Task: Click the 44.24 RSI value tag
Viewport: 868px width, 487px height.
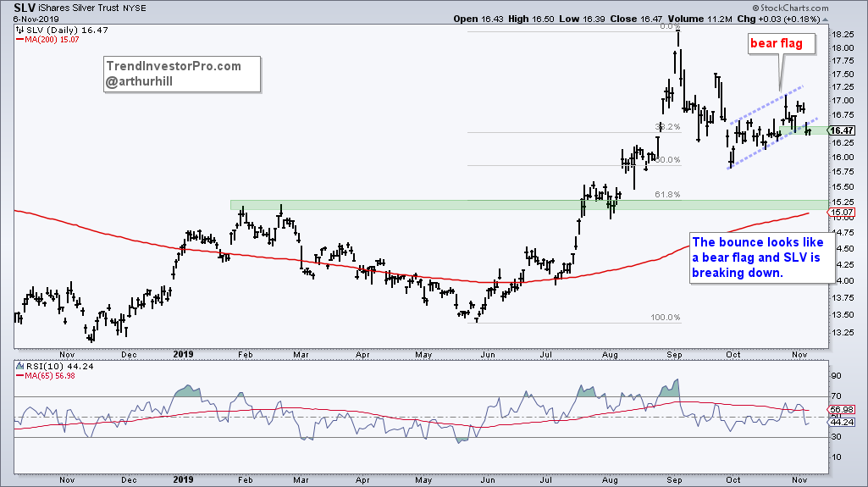Action: pos(842,422)
